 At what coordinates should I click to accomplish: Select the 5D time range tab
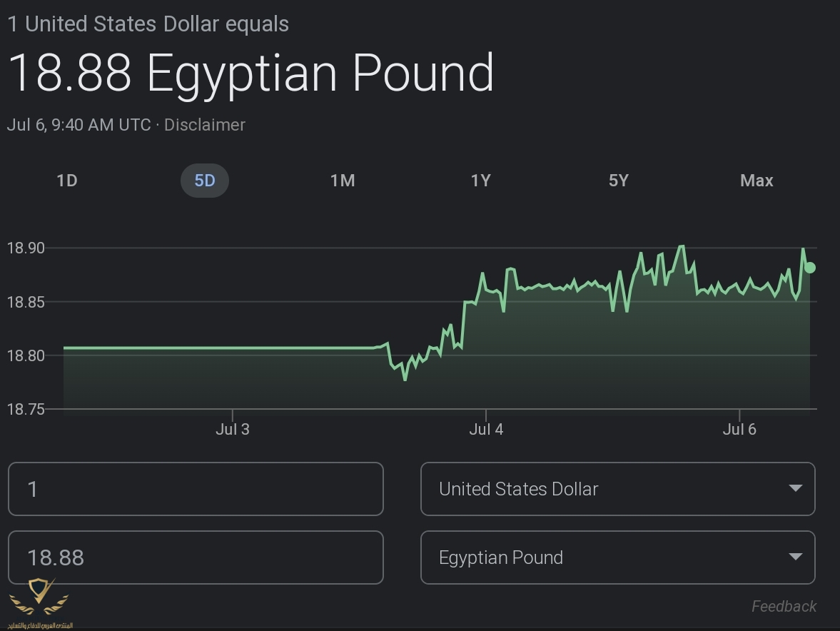(x=204, y=181)
